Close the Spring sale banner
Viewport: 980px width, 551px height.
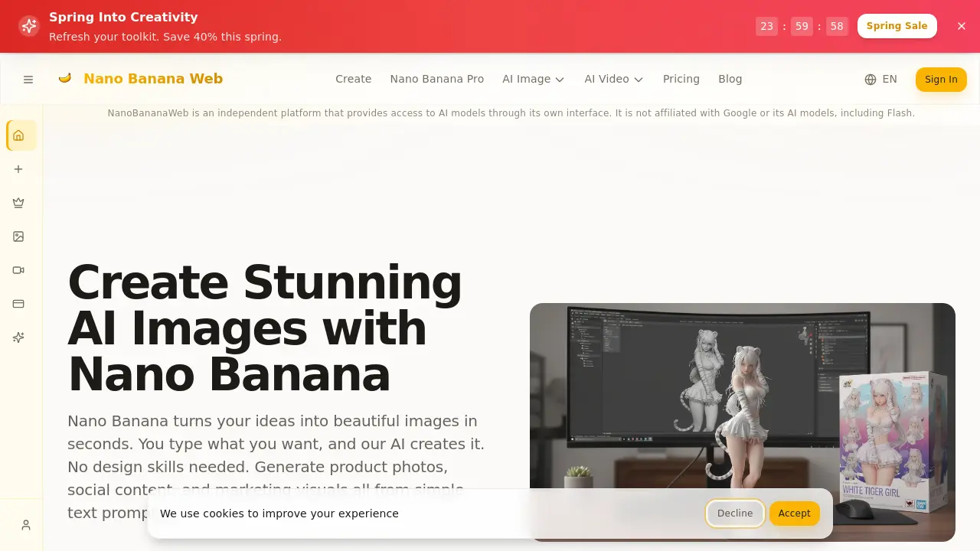(x=962, y=26)
